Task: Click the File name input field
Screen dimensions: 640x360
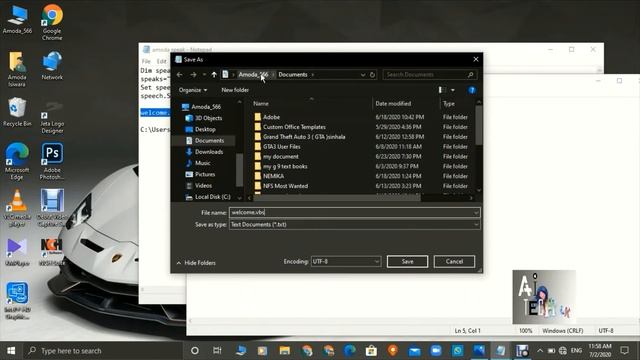Action: pos(354,213)
